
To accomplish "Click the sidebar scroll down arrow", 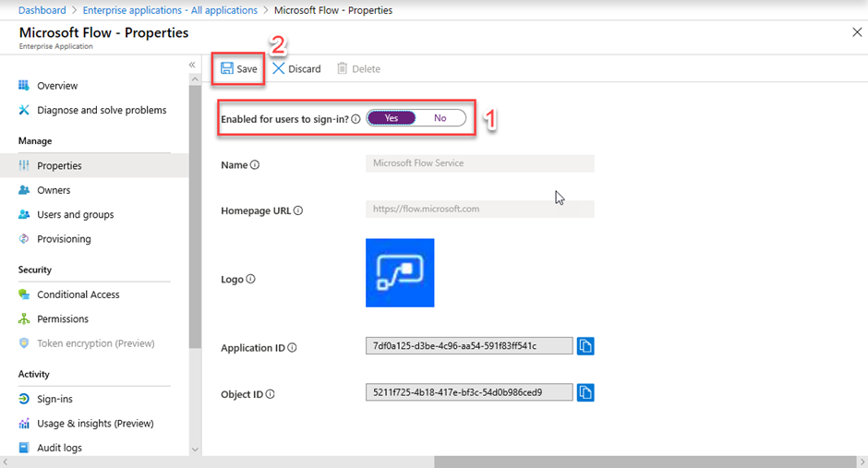I will pyautogui.click(x=195, y=450).
